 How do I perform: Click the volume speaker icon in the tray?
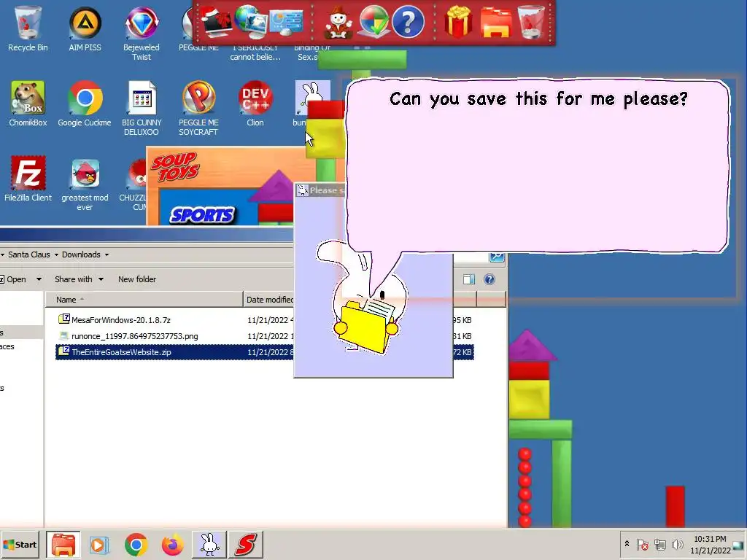677,544
